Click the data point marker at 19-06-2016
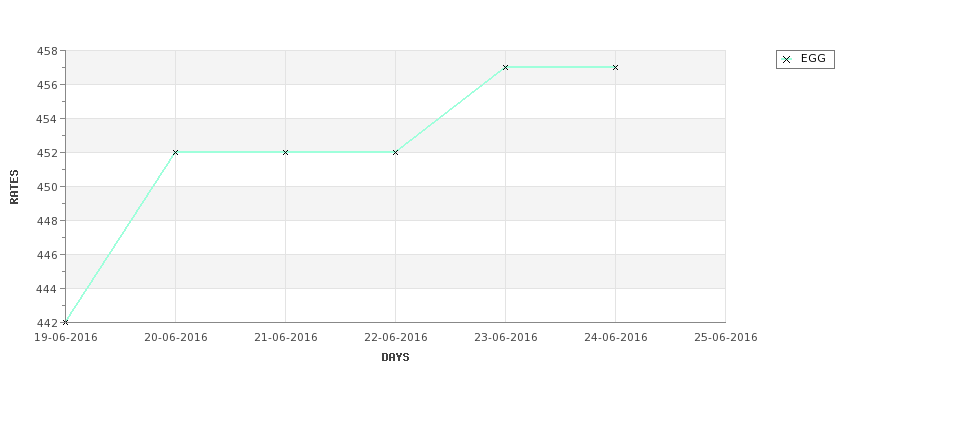Screen dimensions: 975x429 pos(65,322)
